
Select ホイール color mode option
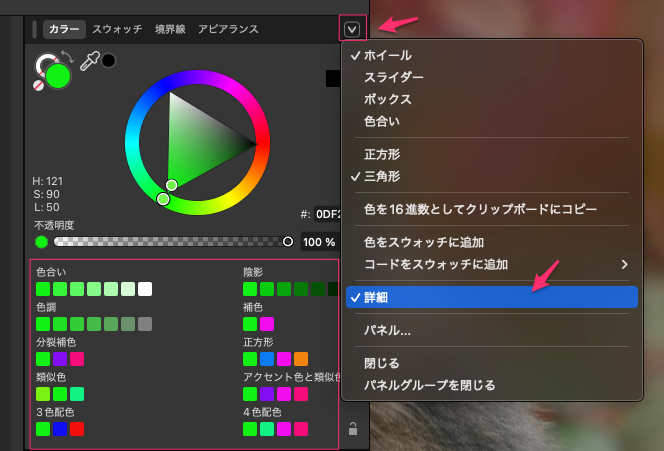click(387, 55)
